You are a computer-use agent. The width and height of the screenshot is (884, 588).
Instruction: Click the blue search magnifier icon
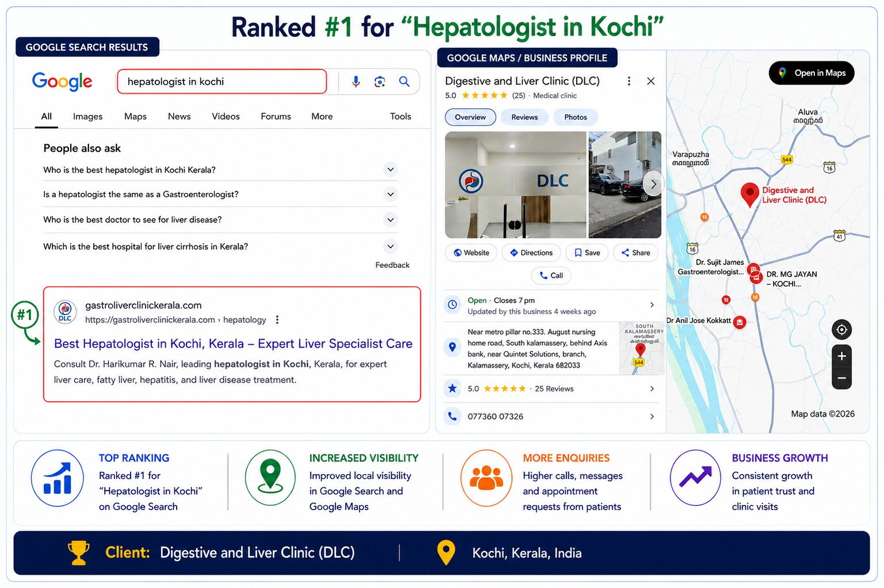click(x=404, y=82)
